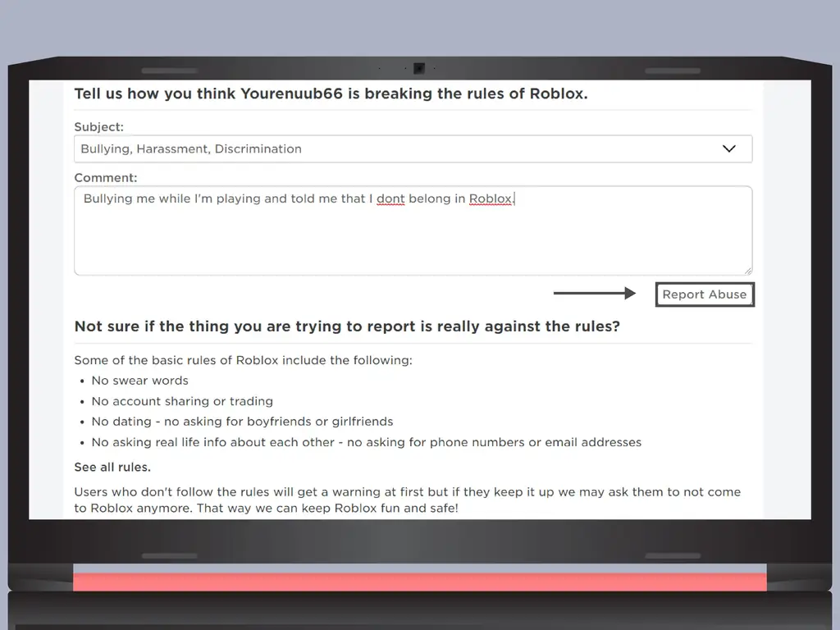Click the 'Users who don't follow' paragraph
This screenshot has width=840, height=630.
pos(408,500)
